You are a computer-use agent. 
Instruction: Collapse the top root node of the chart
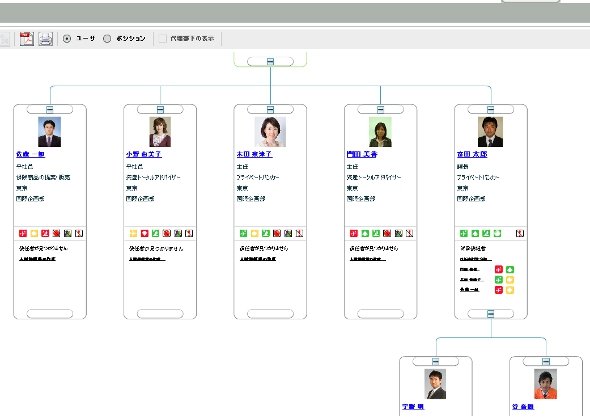click(270, 61)
